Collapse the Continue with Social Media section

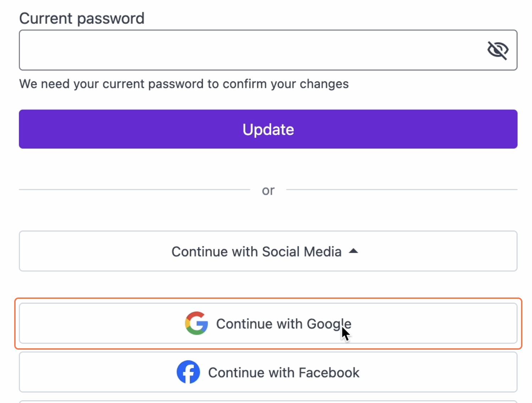click(268, 251)
